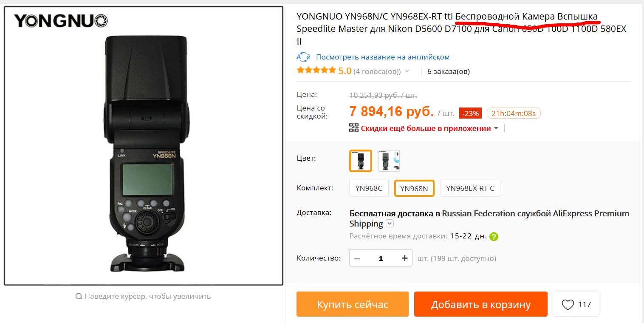Click the minus quantity button

pyautogui.click(x=357, y=258)
